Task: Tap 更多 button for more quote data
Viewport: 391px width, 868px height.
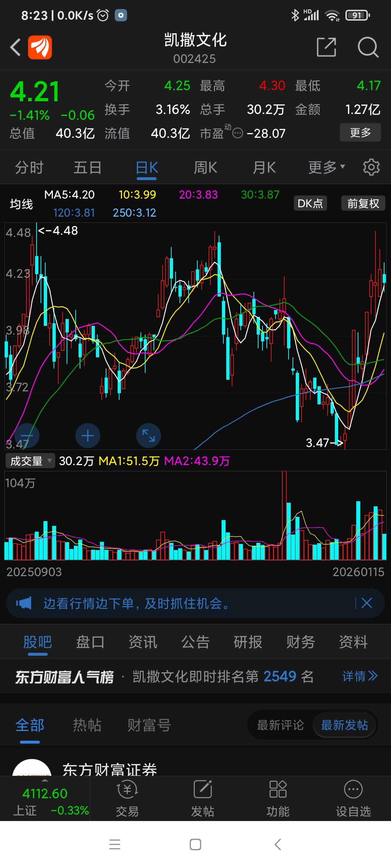Action: click(x=360, y=132)
